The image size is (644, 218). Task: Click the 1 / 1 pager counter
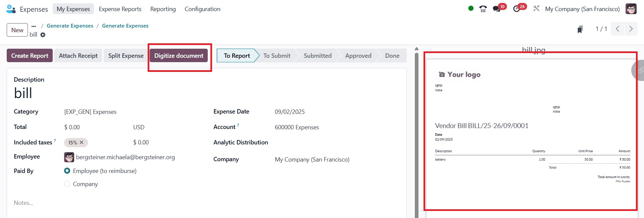(x=601, y=29)
